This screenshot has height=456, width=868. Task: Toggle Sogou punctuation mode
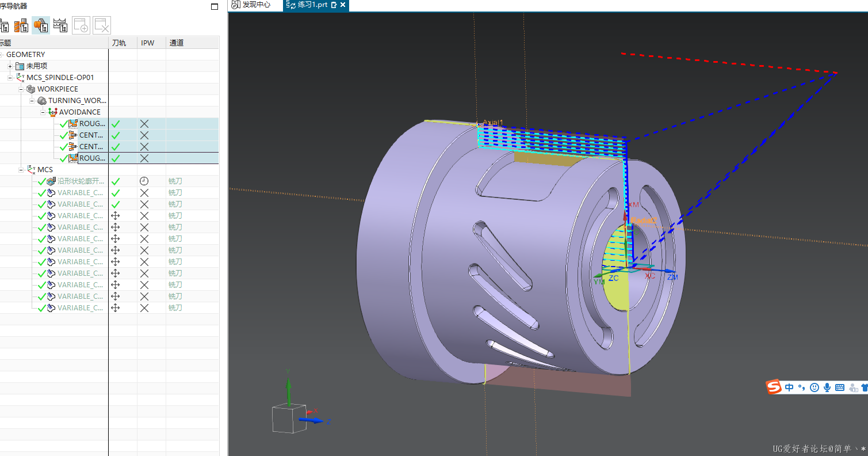point(801,387)
